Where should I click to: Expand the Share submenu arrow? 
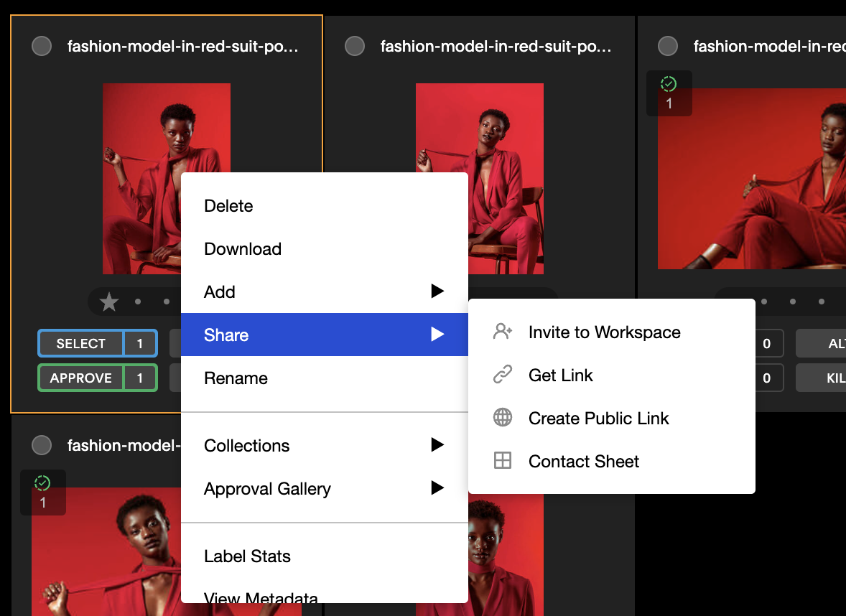click(x=437, y=335)
